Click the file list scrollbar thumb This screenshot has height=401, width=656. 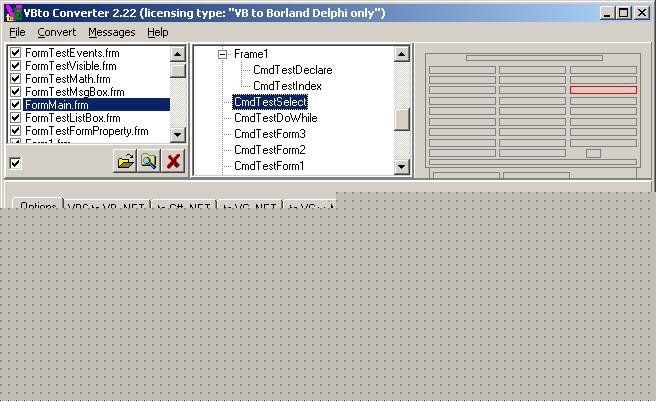coord(178,70)
